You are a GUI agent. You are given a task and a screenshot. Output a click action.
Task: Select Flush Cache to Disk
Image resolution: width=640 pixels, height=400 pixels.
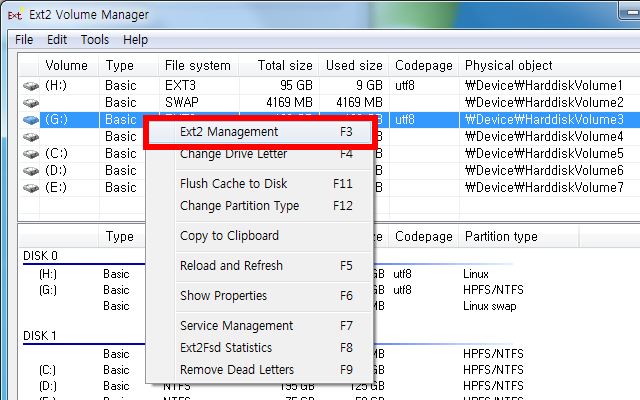(233, 184)
